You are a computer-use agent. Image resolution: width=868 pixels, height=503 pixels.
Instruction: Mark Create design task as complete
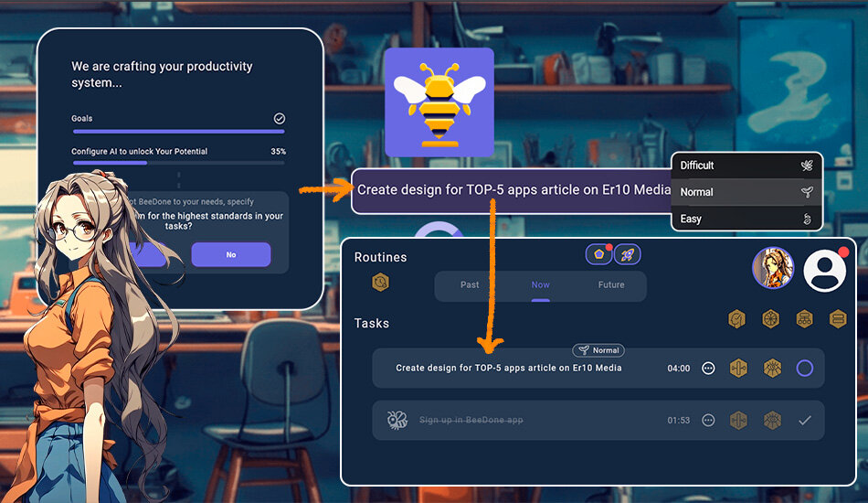point(804,369)
